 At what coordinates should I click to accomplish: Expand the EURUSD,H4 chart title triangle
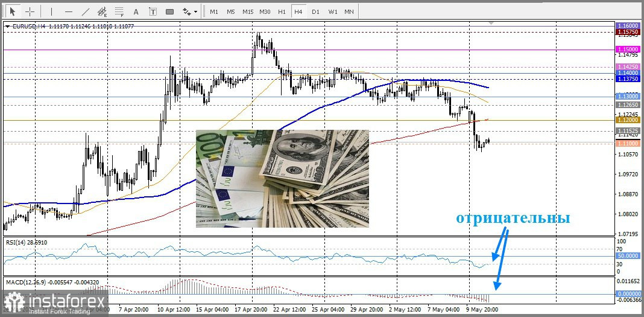[7, 27]
